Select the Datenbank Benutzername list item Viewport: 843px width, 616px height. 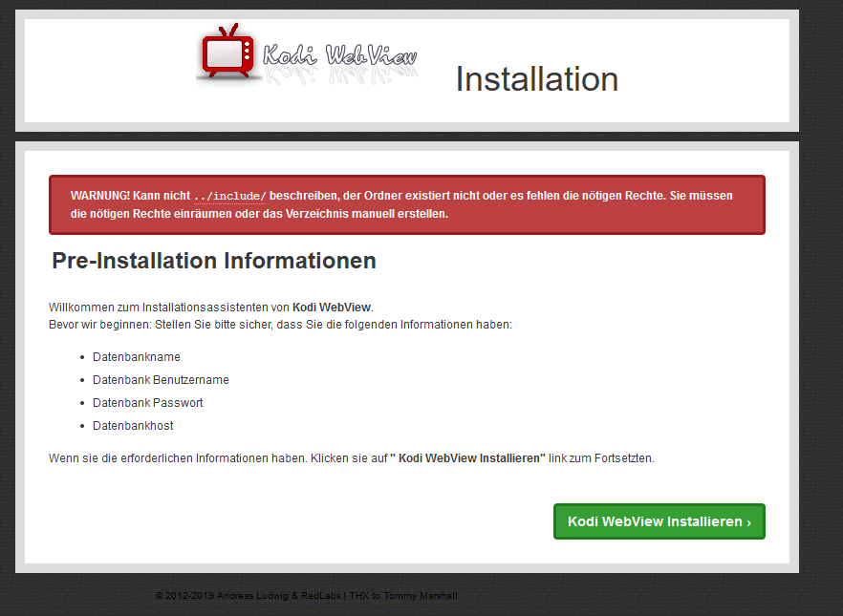click(161, 380)
